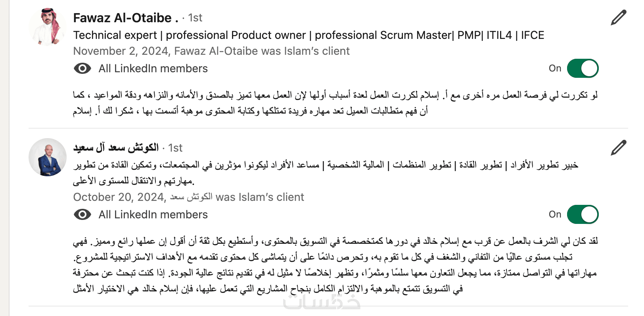Click the edit pencil for Fawaz Al-Otaibe's recommendation
The height and width of the screenshot is (316, 644).
pos(618,18)
